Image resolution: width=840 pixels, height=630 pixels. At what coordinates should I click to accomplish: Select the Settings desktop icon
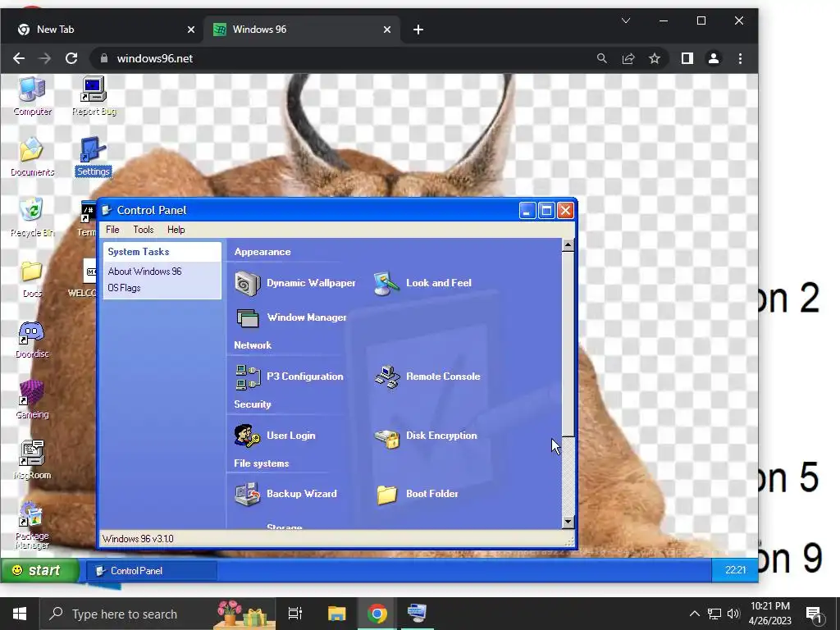94,157
